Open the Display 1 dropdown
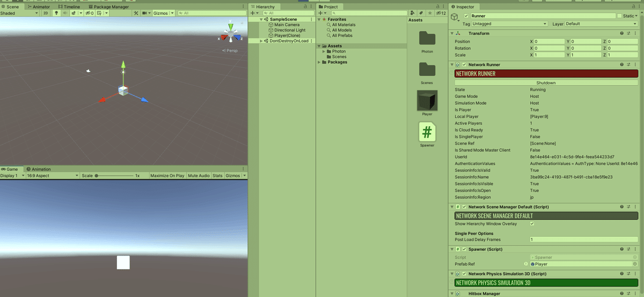This screenshot has width=644, height=297. coord(12,176)
